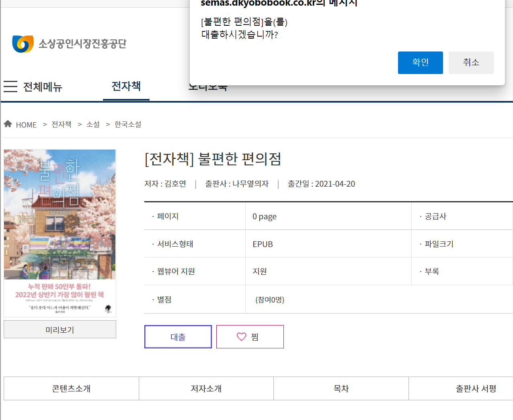Cancel the loan dialog with 취소
The height and width of the screenshot is (420, 513).
click(x=471, y=63)
